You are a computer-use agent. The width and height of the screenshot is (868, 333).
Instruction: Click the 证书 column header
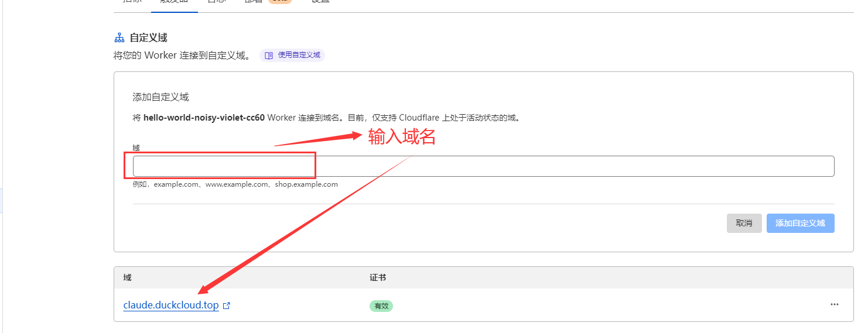coord(378,277)
